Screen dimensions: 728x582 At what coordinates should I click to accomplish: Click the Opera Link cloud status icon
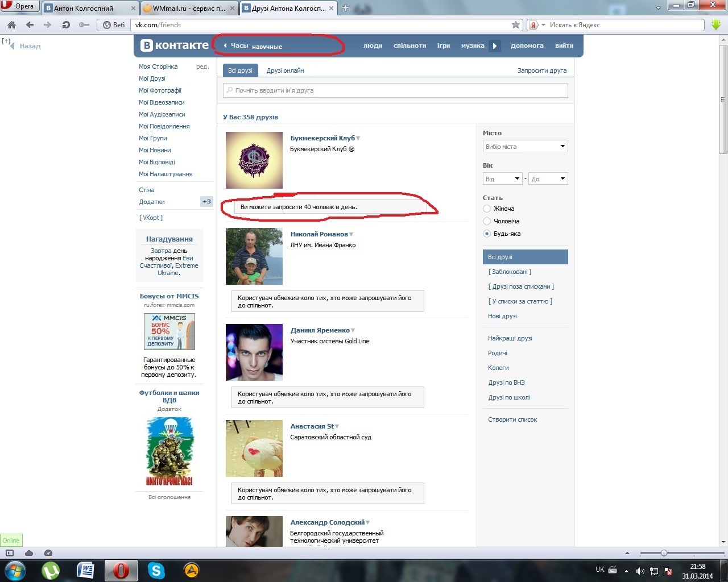(29, 553)
